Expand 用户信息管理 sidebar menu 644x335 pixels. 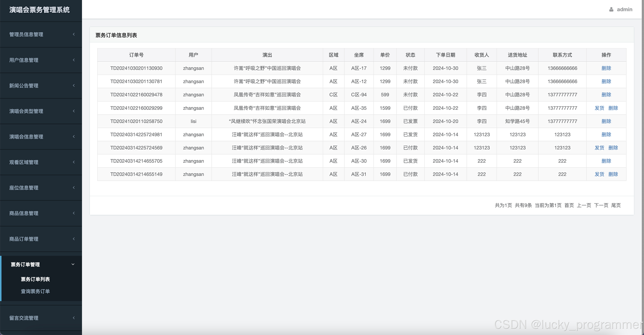[24, 60]
